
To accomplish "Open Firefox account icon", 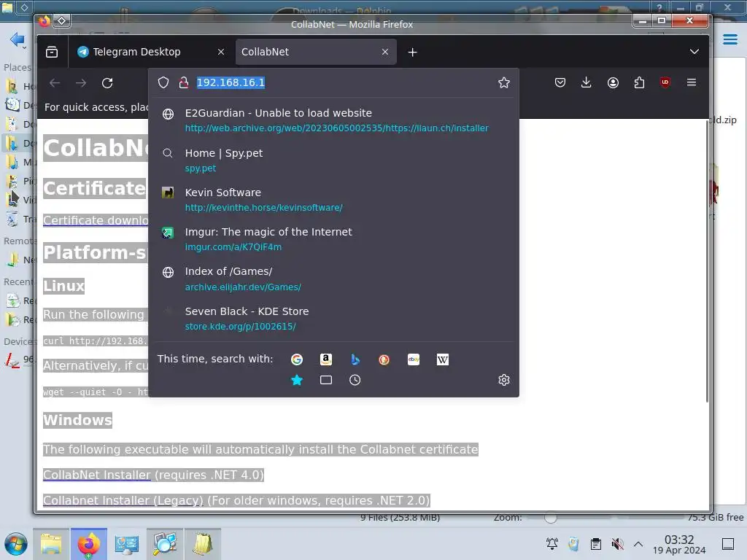I will point(613,82).
